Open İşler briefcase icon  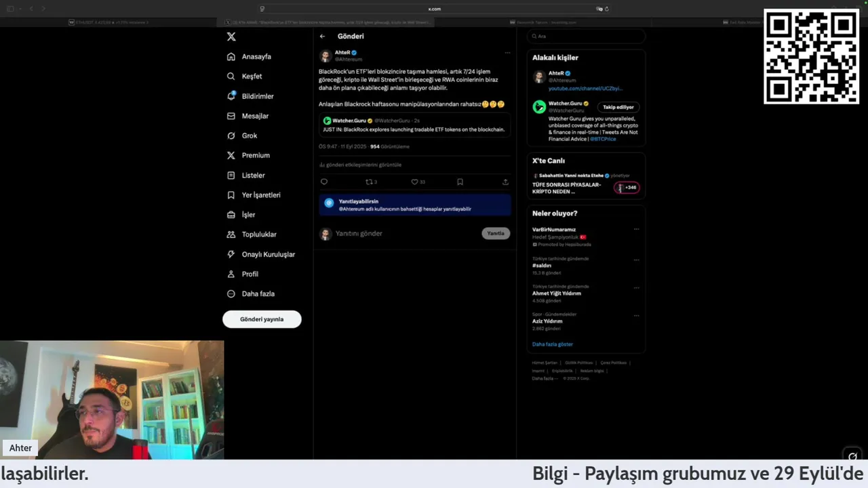(231, 215)
